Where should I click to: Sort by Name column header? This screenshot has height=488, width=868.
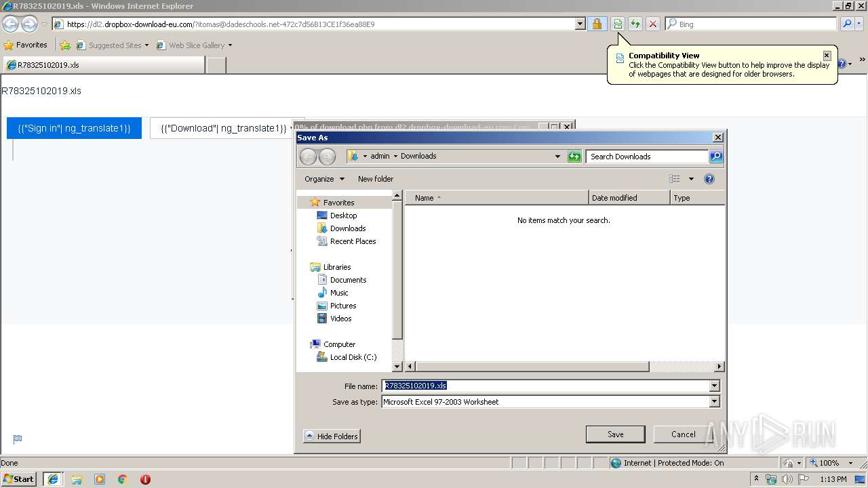tap(496, 198)
